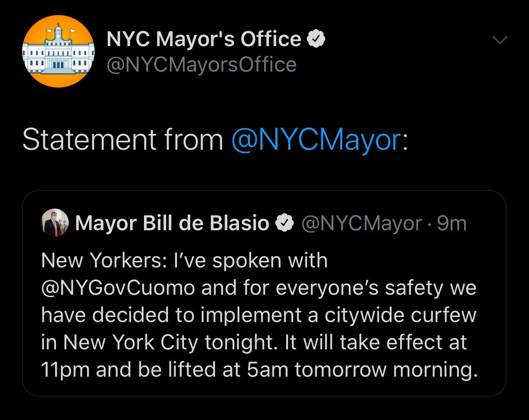Screen dimensions: 529x420
Task: Open NYC Mayor's Office profile picture
Action: [58, 51]
